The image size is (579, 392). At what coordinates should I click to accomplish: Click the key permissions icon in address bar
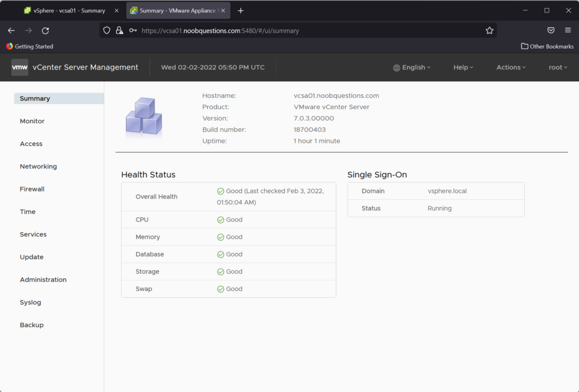[x=133, y=31]
